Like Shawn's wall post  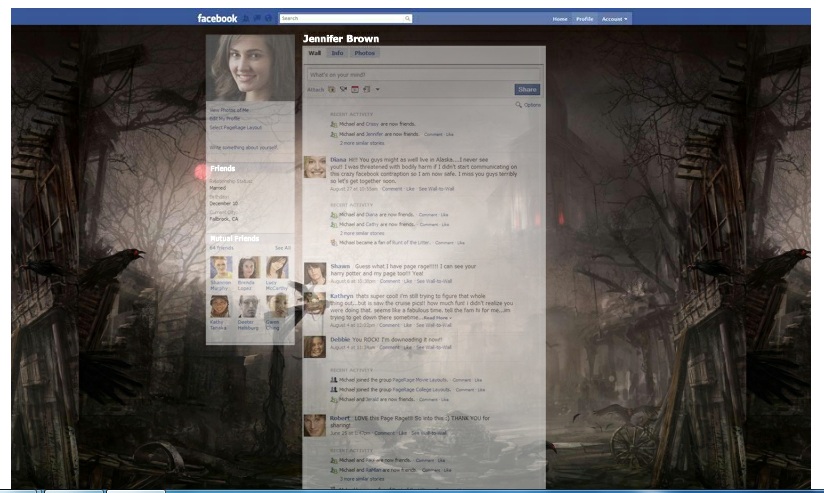(x=408, y=281)
